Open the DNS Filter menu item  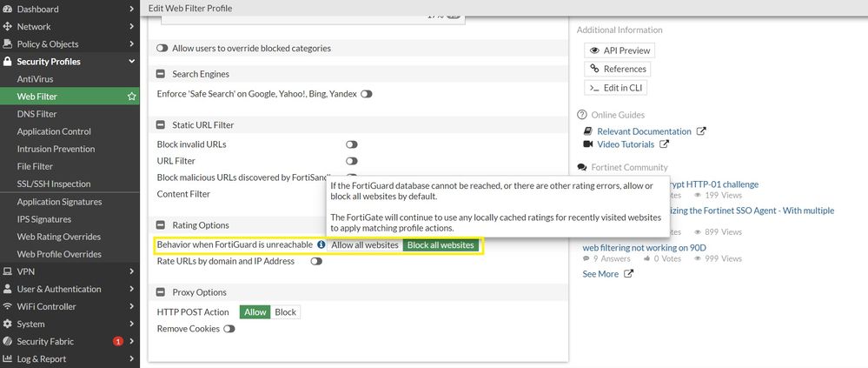click(37, 114)
